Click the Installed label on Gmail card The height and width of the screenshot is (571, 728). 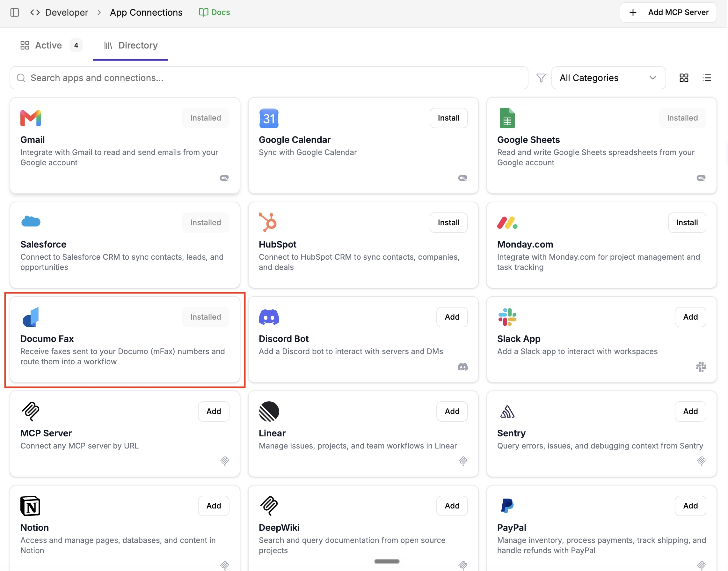pos(206,118)
